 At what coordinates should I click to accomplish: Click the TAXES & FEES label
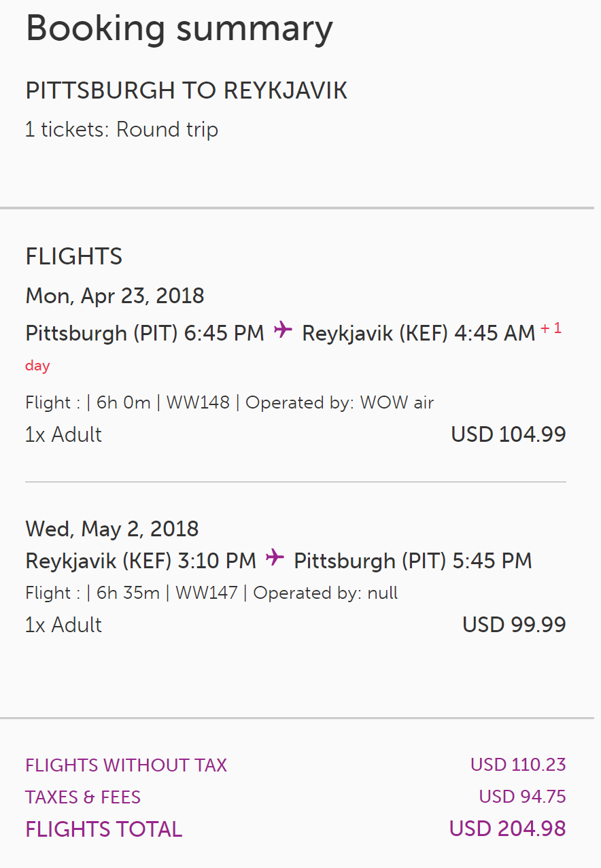click(x=83, y=797)
